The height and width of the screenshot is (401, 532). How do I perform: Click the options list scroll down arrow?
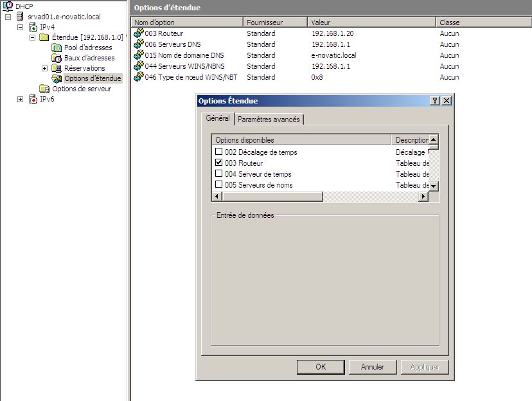(x=434, y=186)
